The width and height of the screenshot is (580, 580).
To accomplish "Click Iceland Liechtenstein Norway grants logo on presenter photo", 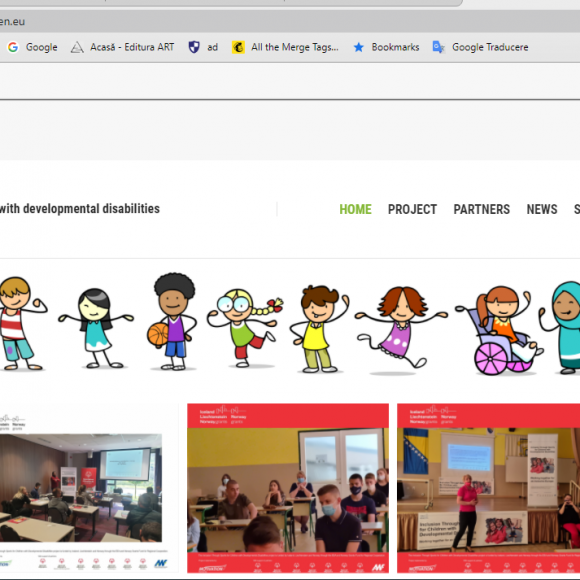I will click(x=433, y=415).
